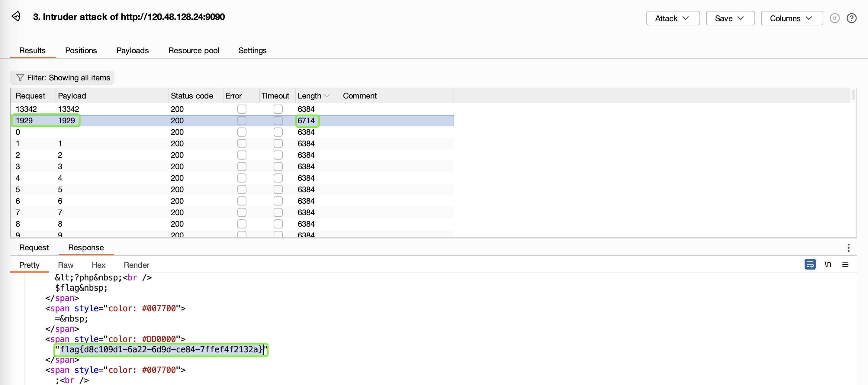Click the help question mark icon
The image size is (868, 385).
point(851,18)
